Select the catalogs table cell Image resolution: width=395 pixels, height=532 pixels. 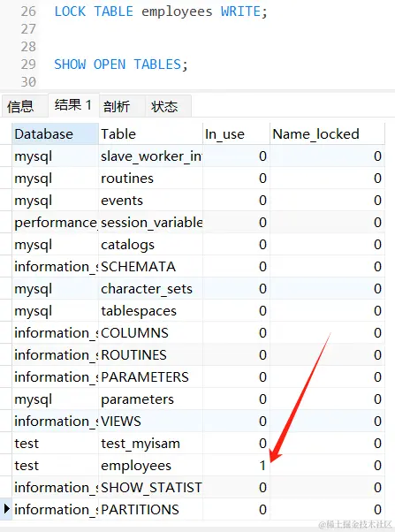click(x=151, y=244)
